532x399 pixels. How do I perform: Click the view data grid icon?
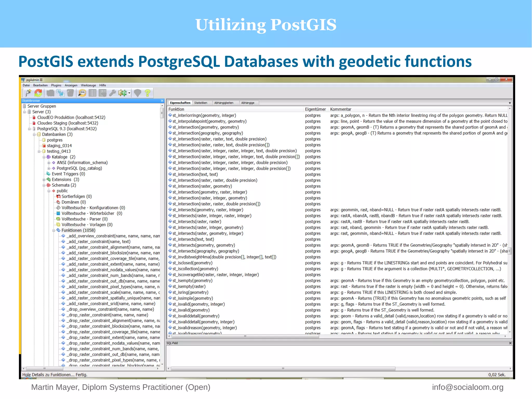92,93
